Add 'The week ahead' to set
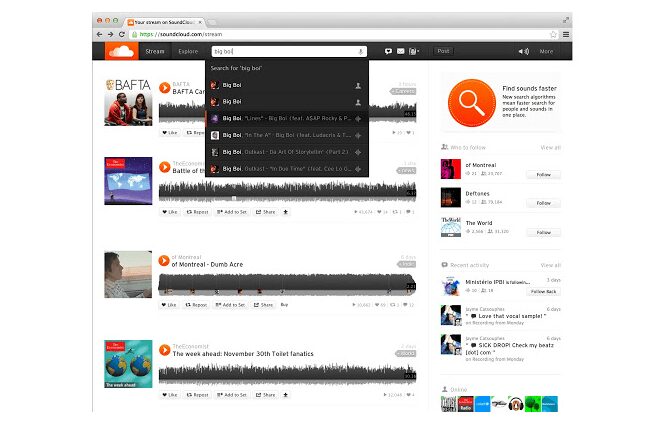 (232, 395)
